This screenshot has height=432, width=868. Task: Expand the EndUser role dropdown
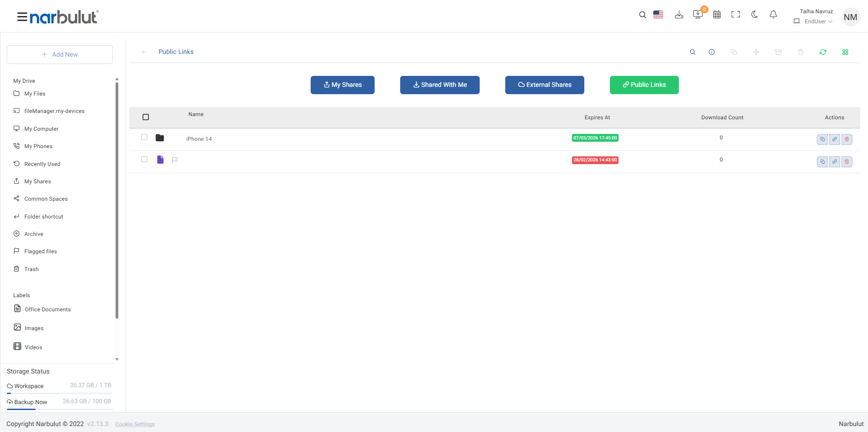coord(818,21)
